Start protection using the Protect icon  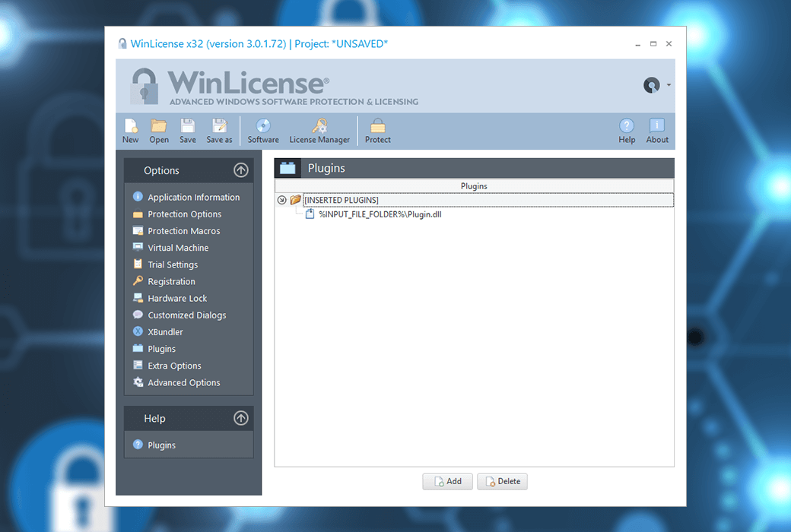click(377, 130)
